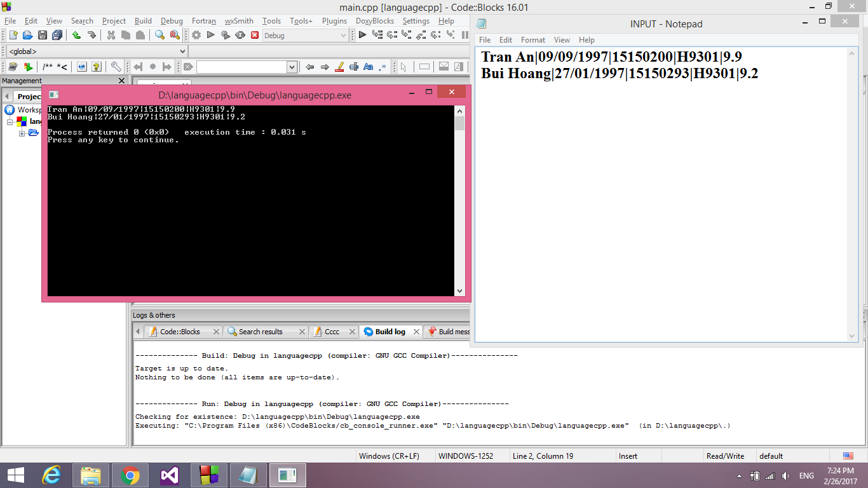Collapse the languagecpp project tree node

pyautogui.click(x=10, y=121)
